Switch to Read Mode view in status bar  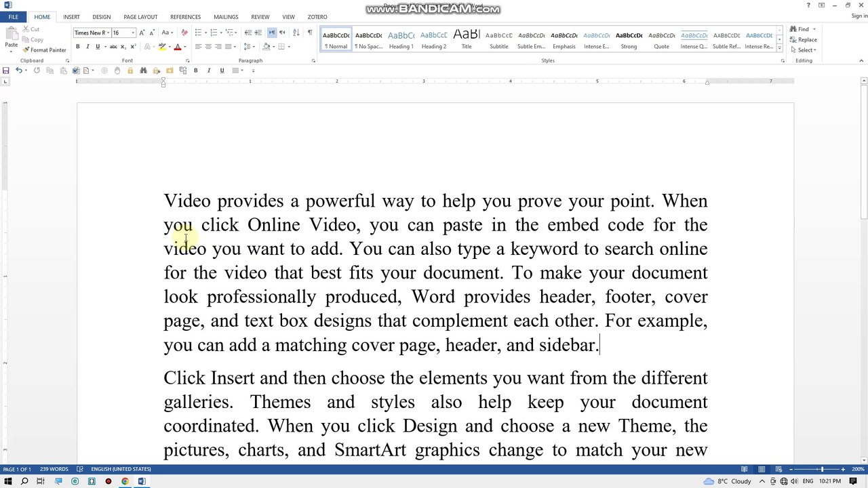click(x=745, y=469)
